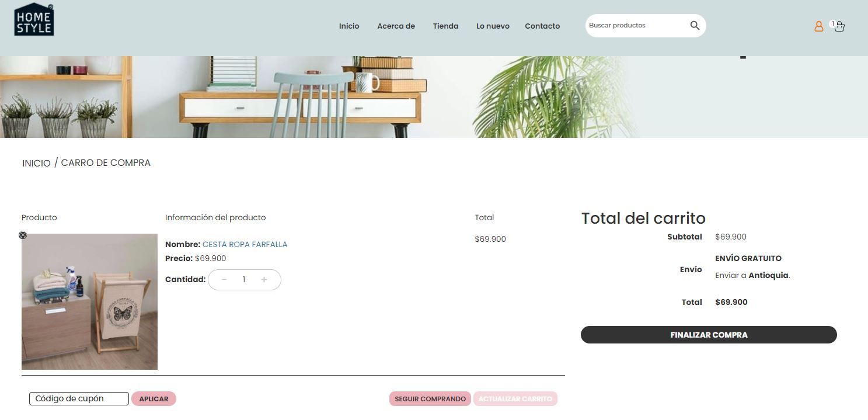Open the user account icon
Screen dimensions: 868x420
[819, 26]
